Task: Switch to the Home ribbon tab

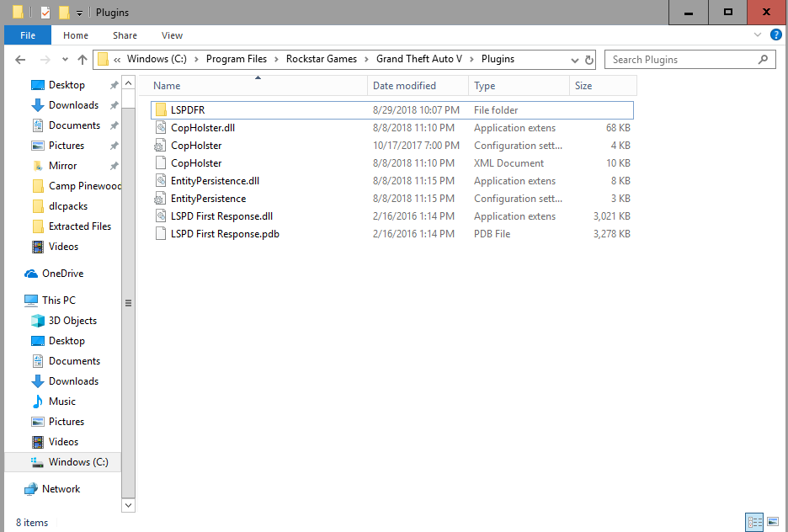Action: tap(76, 35)
